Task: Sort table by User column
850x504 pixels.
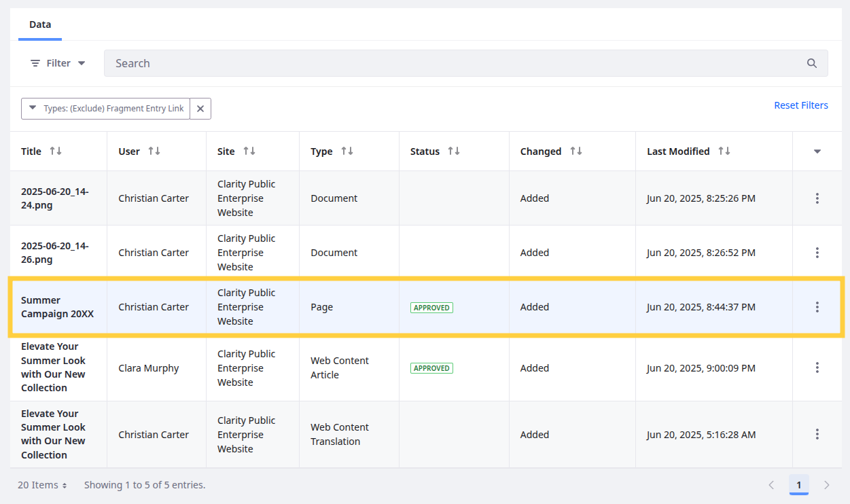Action: pyautogui.click(x=154, y=151)
